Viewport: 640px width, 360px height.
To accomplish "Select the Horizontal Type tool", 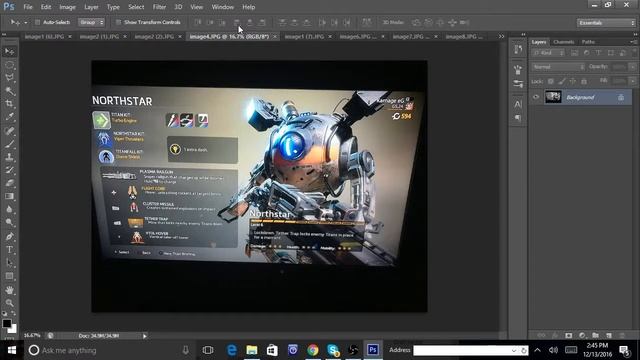I will [x=9, y=249].
